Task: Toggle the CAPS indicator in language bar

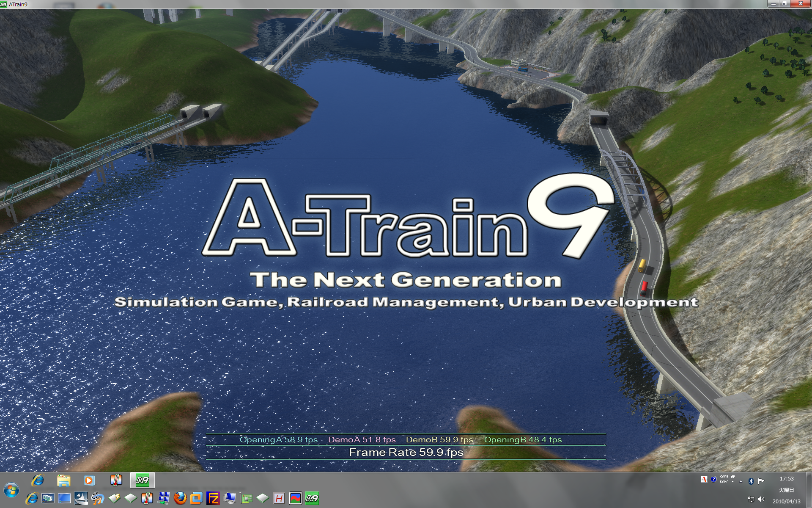Action: 724,477
